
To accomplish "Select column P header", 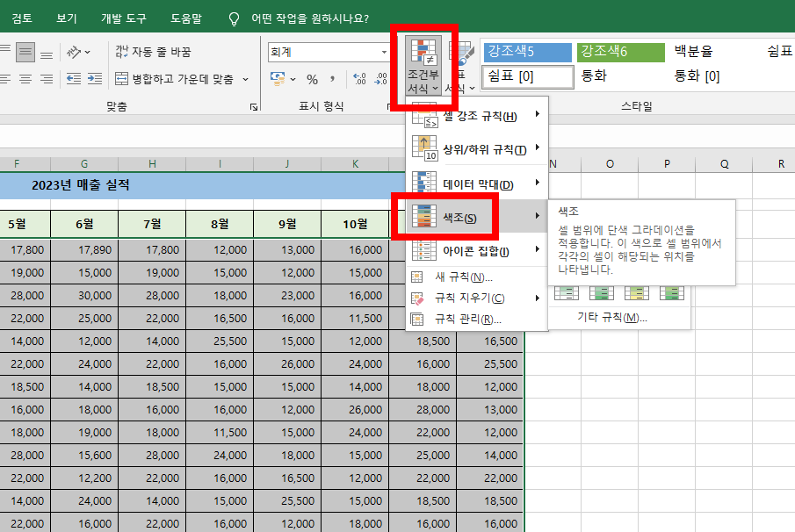I will 667,164.
